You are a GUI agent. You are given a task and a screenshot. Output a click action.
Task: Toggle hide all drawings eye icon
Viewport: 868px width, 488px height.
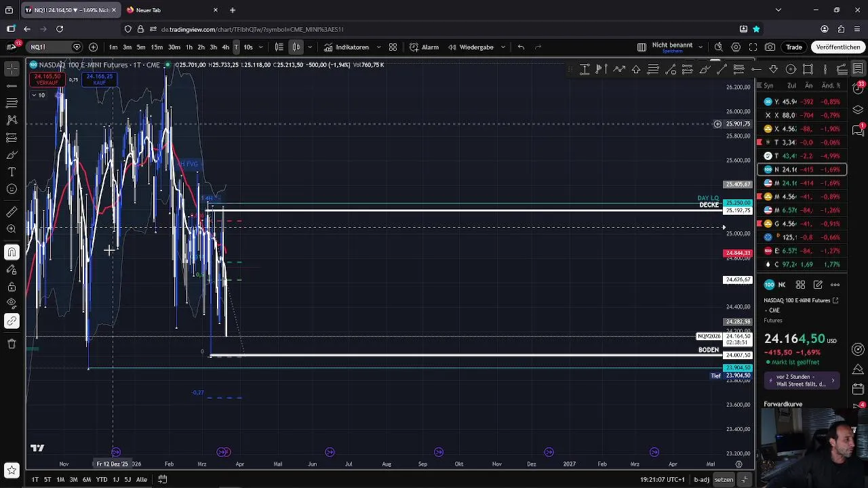click(x=12, y=303)
